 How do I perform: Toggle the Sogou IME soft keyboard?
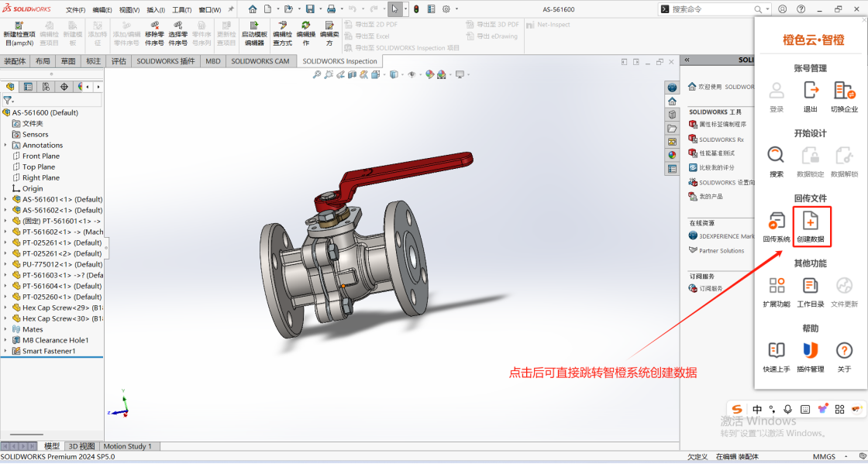coord(805,409)
